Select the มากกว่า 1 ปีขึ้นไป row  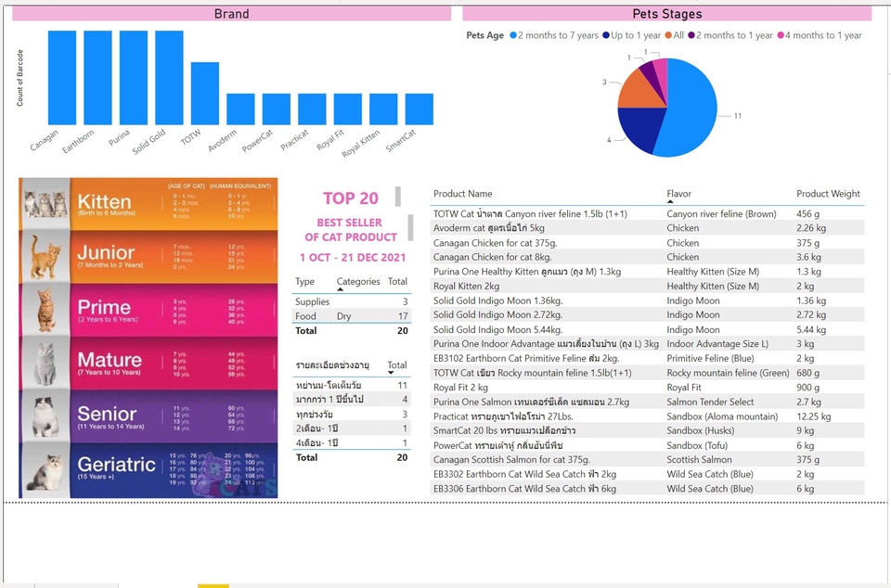(351, 400)
